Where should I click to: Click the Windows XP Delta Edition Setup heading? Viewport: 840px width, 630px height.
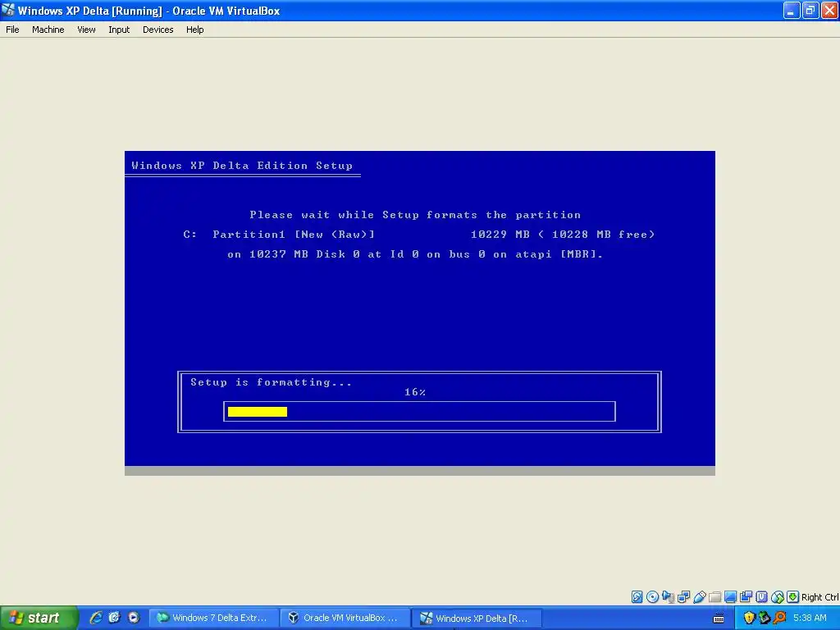pyautogui.click(x=242, y=166)
